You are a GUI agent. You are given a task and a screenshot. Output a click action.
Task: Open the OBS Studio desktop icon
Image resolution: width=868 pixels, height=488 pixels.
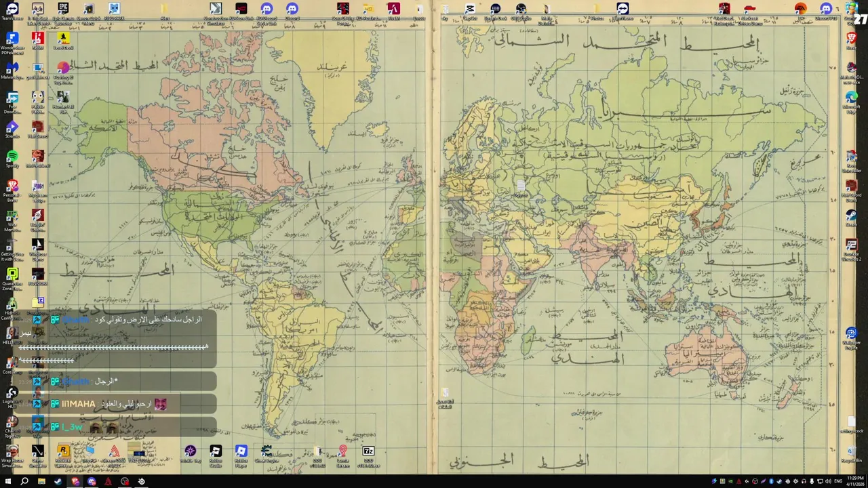(x=521, y=12)
